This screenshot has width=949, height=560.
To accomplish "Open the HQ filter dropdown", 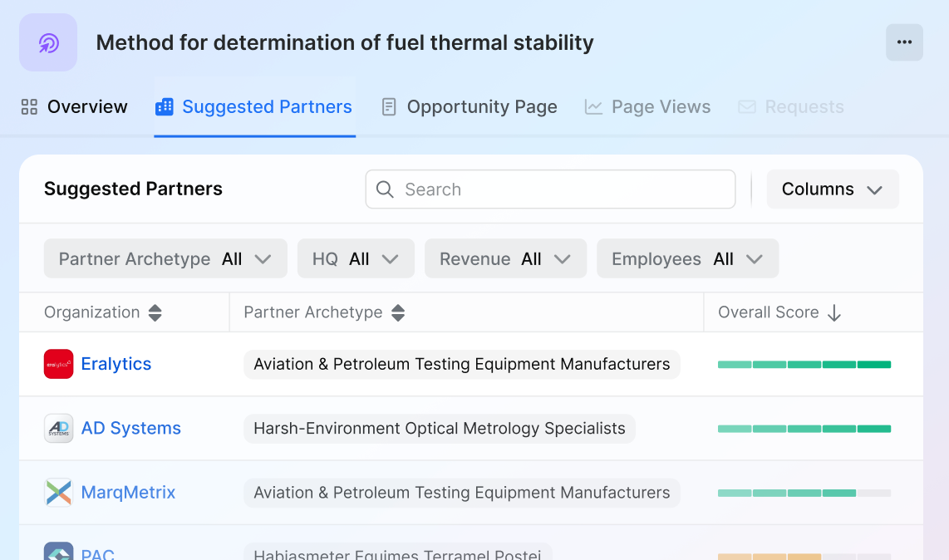I will coord(356,258).
